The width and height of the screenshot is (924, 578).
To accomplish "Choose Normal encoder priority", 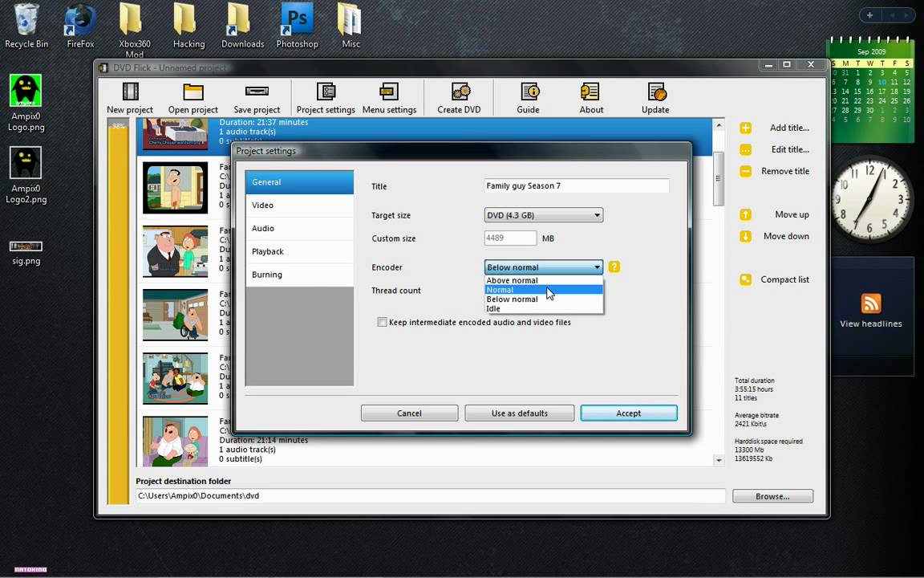I will coord(543,290).
